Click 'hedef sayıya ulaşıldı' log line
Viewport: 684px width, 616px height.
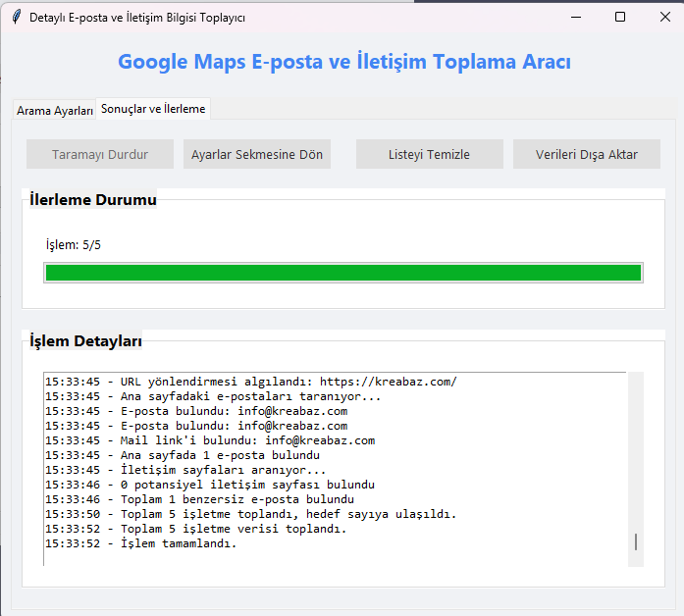[x=251, y=514]
